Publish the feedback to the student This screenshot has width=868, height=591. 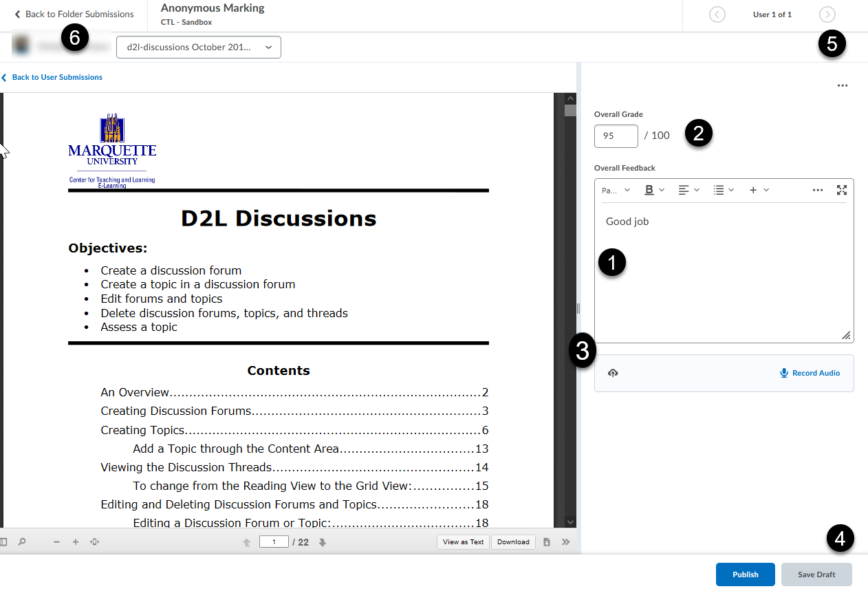[745, 574]
